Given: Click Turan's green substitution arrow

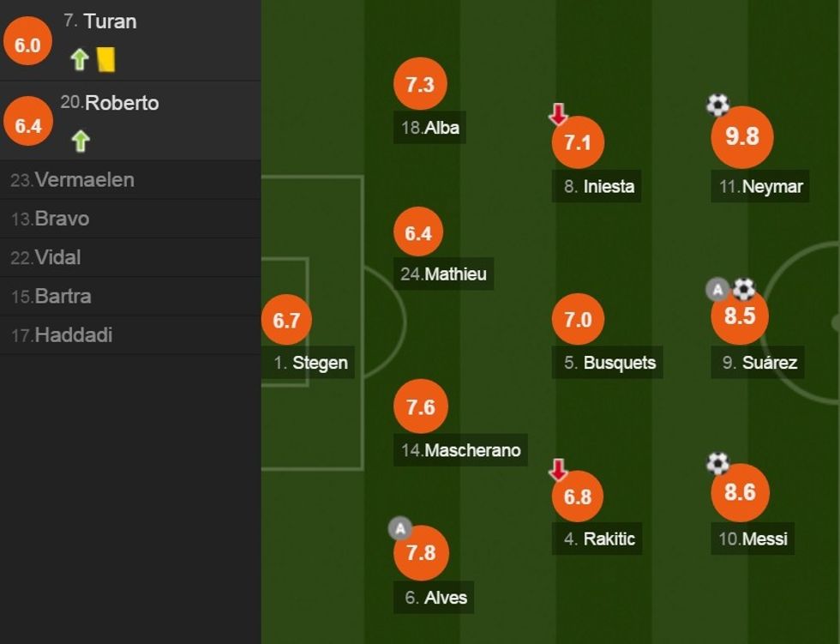Looking at the screenshot, I should tap(80, 59).
